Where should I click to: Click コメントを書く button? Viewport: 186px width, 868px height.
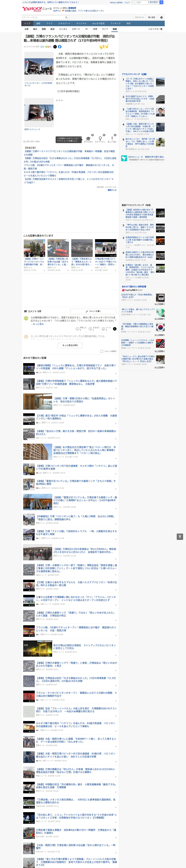tap(93, 311)
